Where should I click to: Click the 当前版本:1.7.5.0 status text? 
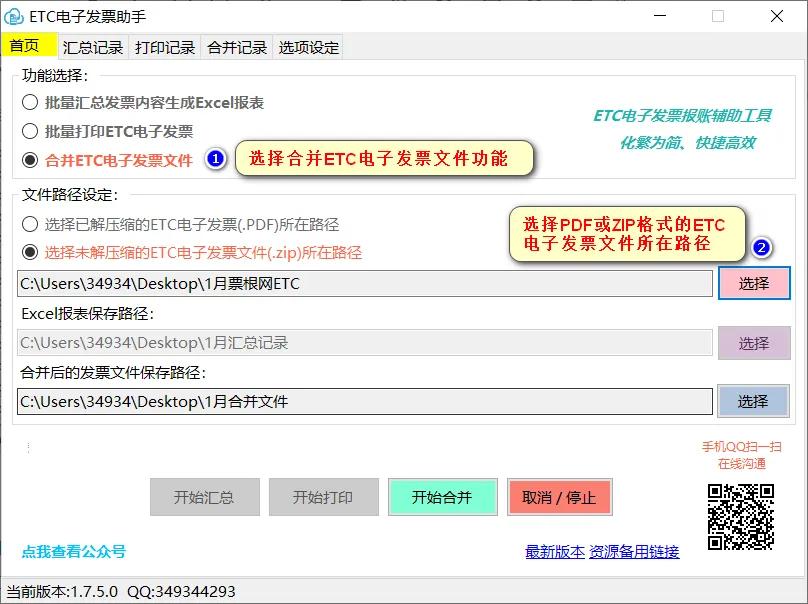click(62, 591)
